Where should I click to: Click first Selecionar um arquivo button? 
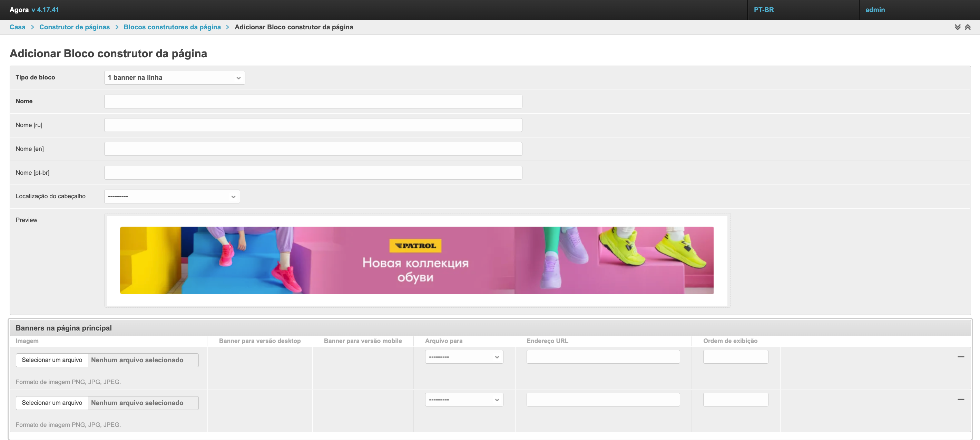[x=52, y=360]
